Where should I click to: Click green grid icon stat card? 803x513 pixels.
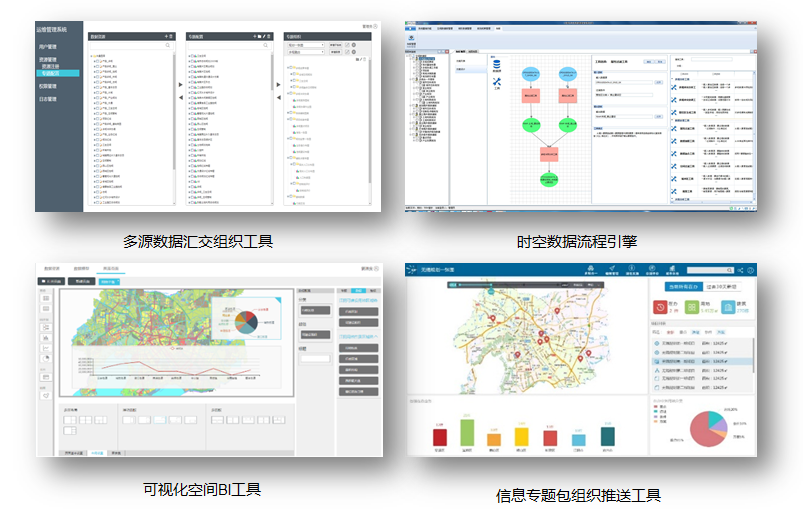pyautogui.click(x=691, y=307)
